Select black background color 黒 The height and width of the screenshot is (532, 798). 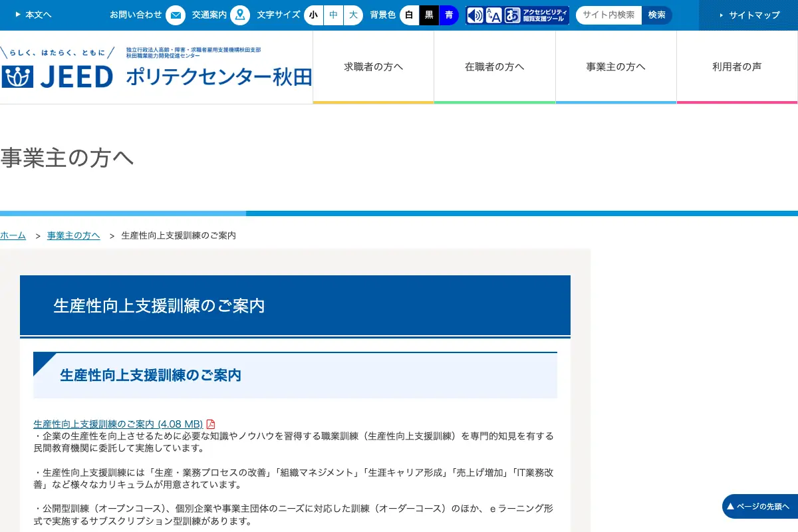[x=429, y=15]
